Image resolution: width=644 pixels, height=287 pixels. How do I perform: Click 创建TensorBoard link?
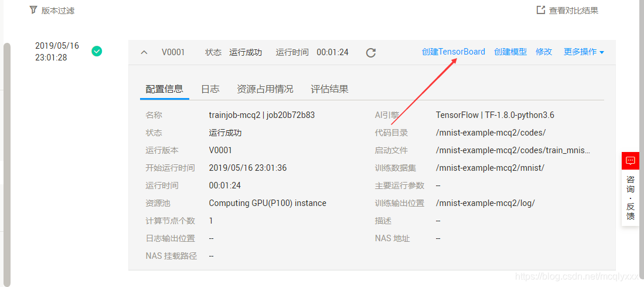(454, 52)
